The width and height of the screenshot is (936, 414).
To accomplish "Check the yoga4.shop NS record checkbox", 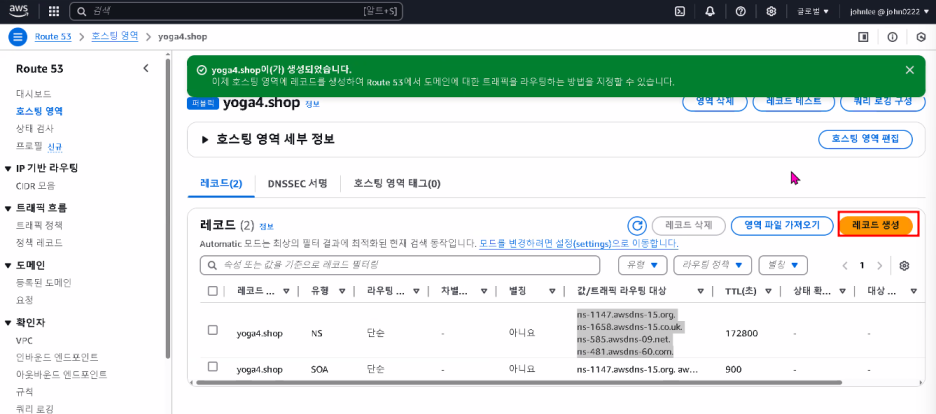I will pos(213,330).
